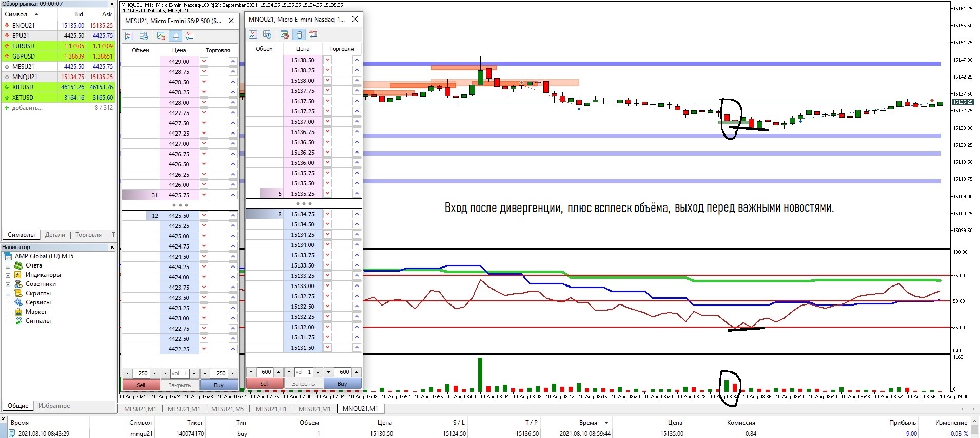Click the red-blue order list icon in MNQU21 toolbar
The width and height of the screenshot is (980, 438).
313,34
